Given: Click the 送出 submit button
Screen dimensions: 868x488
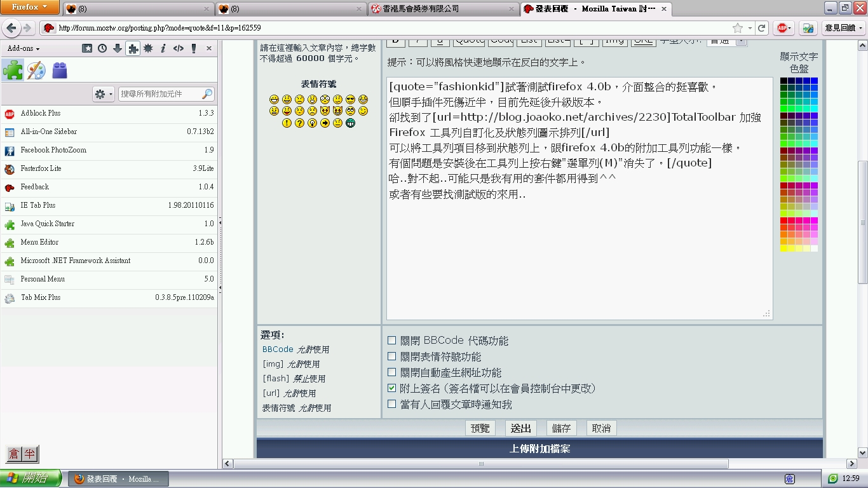Looking at the screenshot, I should pos(520,428).
